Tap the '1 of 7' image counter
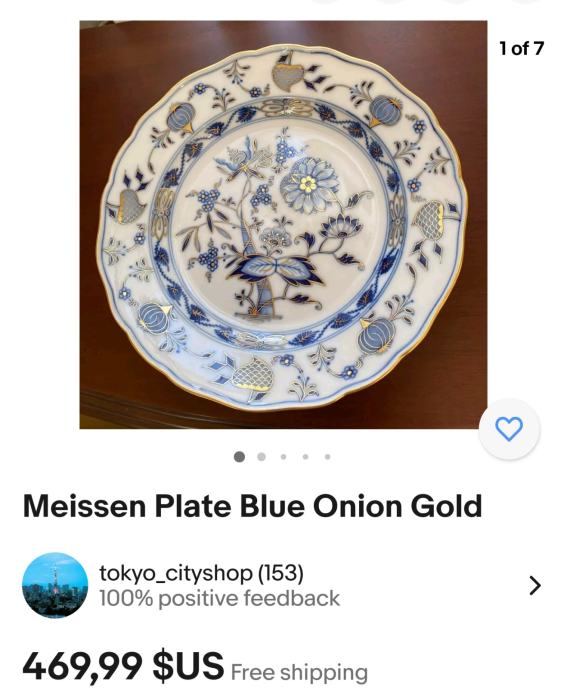567x690 pixels. tap(522, 48)
